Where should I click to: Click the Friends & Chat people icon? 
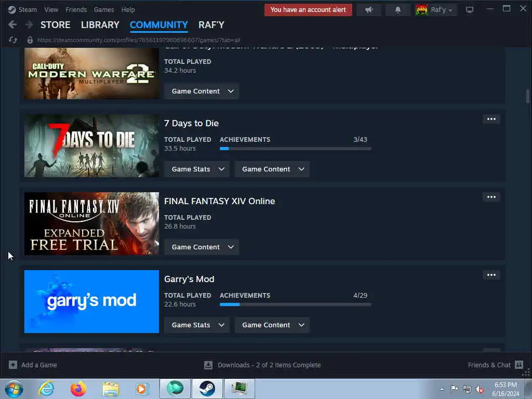pos(519,365)
